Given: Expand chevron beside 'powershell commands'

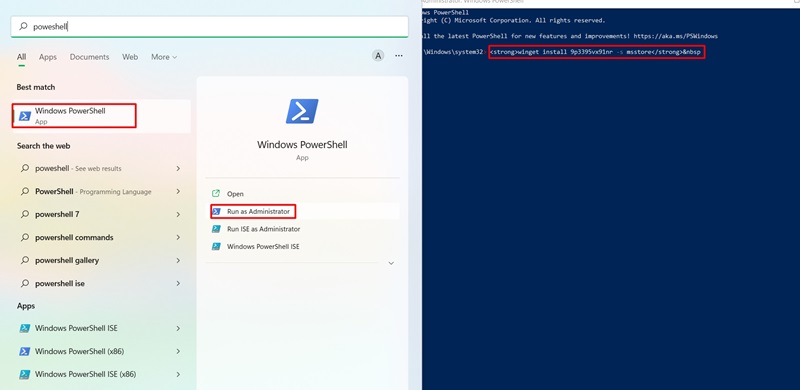Looking at the screenshot, I should coord(178,237).
